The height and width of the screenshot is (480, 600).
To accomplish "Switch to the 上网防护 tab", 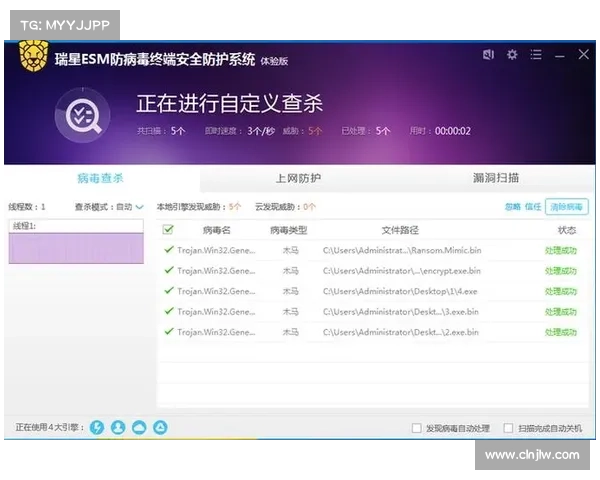I will point(298,178).
